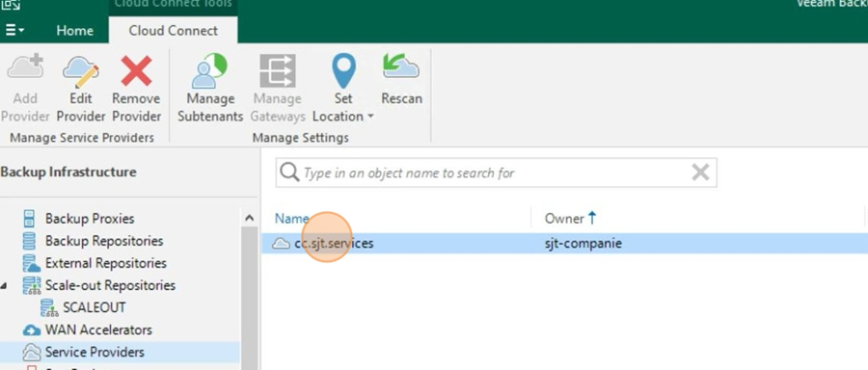The width and height of the screenshot is (868, 370).
Task: Select the SCALEOUT repository node
Action: pyautogui.click(x=95, y=307)
